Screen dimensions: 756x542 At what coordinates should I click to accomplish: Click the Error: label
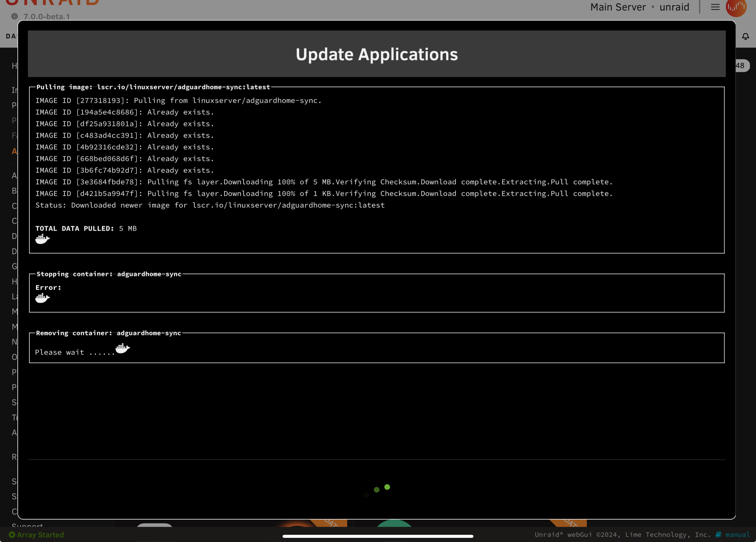coord(48,287)
